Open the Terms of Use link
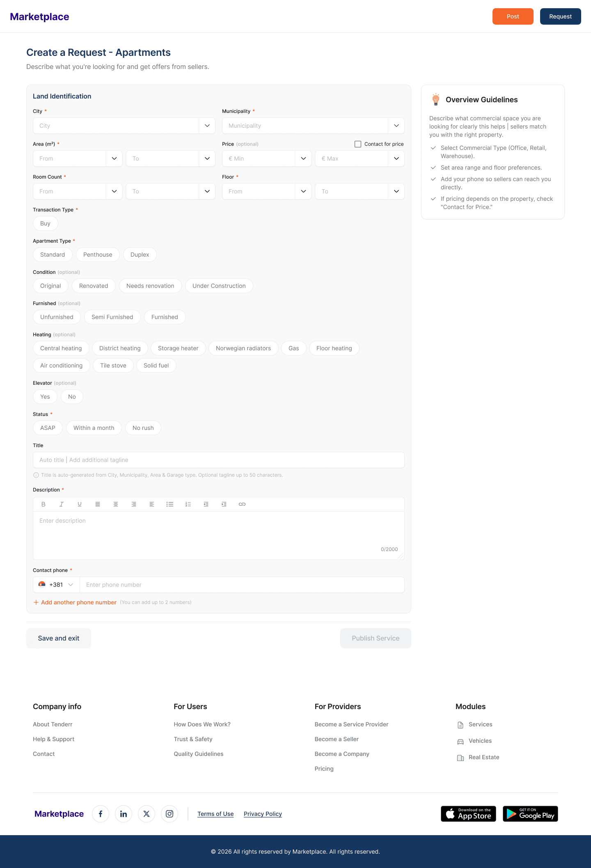This screenshot has height=868, width=591. click(x=215, y=814)
